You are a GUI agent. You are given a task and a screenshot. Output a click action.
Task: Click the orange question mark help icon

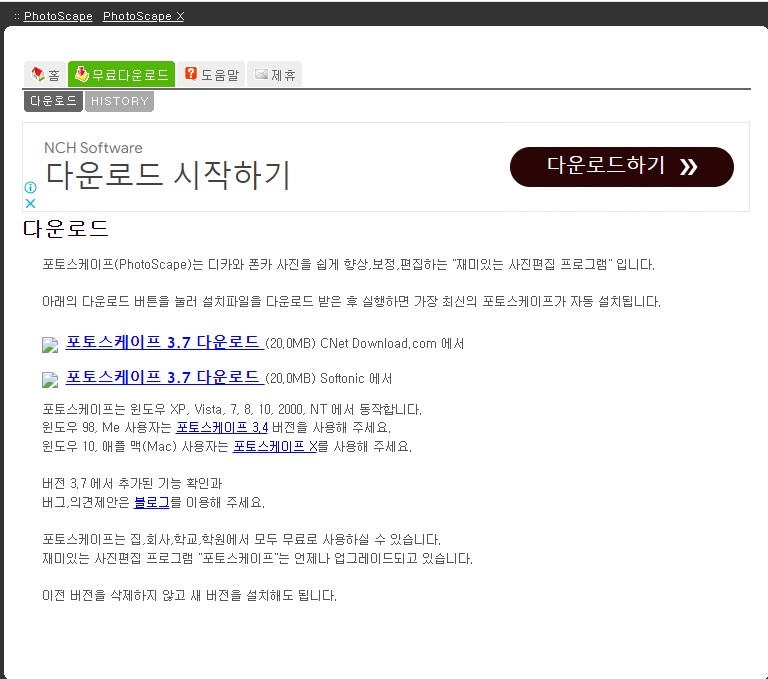click(191, 73)
